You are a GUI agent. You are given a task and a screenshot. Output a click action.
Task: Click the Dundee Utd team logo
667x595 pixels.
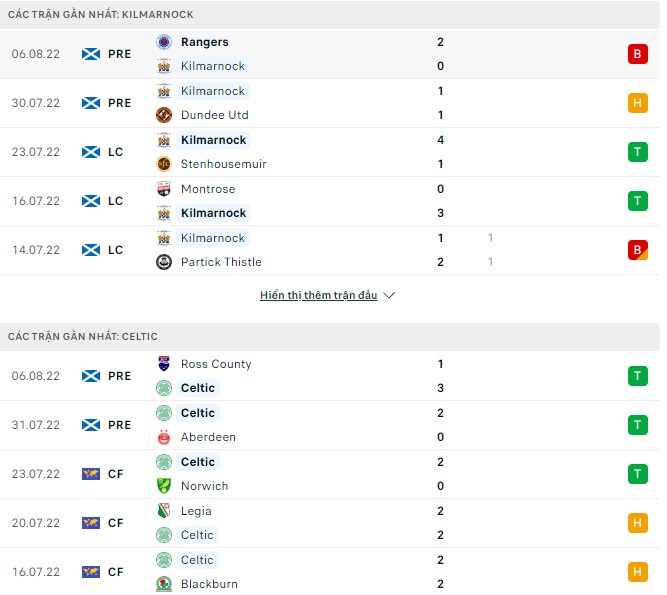[165, 115]
